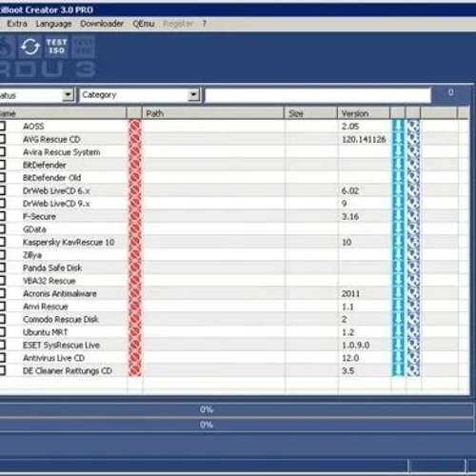Tick the ESET SysRescue Live checkbox
476x476 pixels.
[x=2, y=345]
